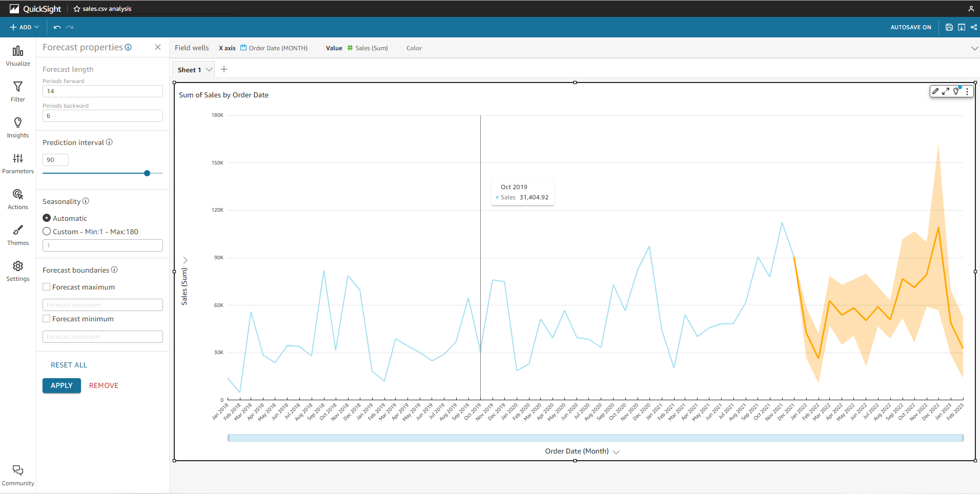
Task: Click the redo arrow icon
Action: (x=70, y=27)
